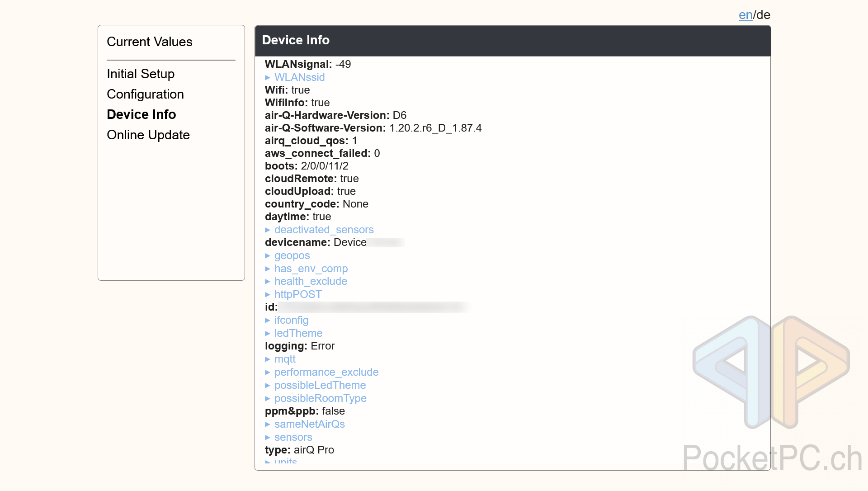This screenshot has width=868, height=491.
Task: Click the Device Info panel header
Action: (x=513, y=40)
